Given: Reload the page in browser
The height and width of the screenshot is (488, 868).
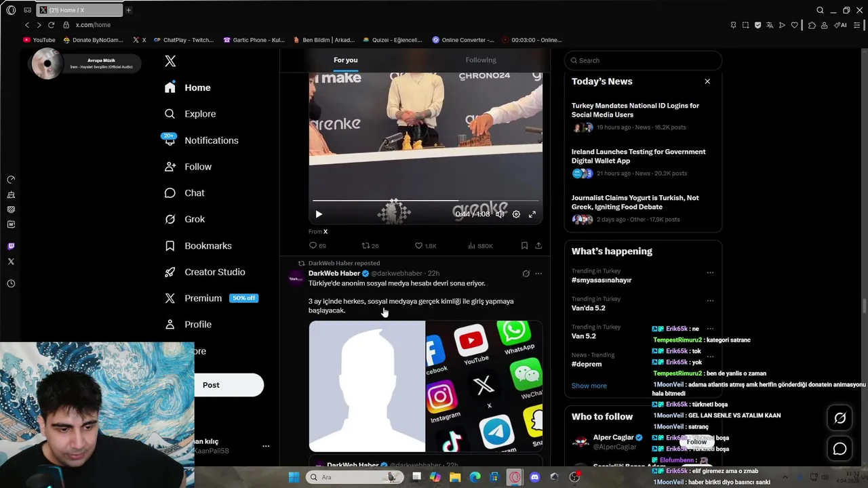Looking at the screenshot, I should click(51, 25).
